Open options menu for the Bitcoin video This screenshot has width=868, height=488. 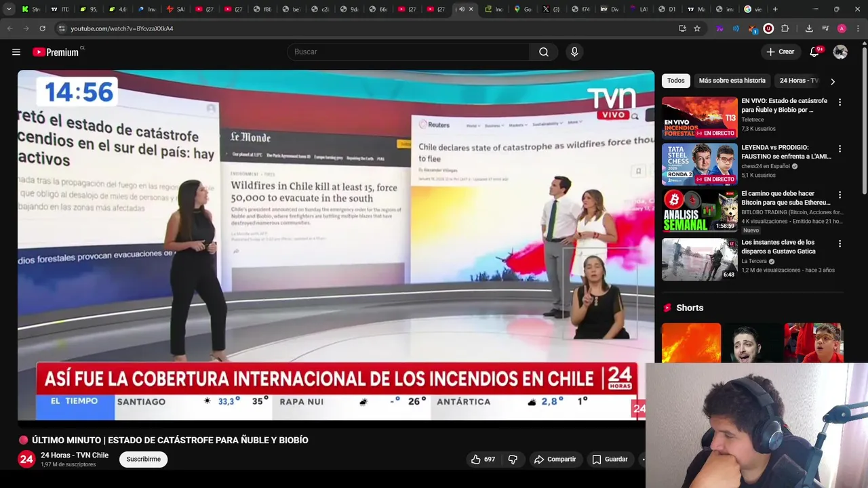pyautogui.click(x=840, y=195)
